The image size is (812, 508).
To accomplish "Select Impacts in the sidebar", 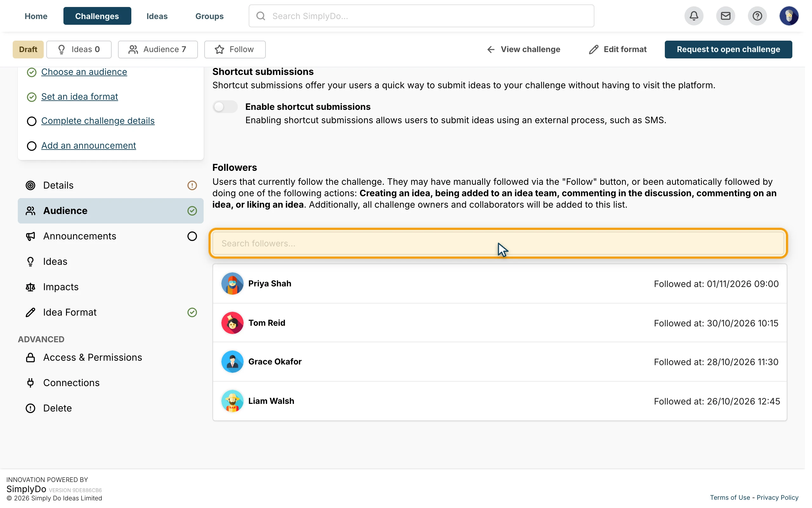I will coord(110,287).
